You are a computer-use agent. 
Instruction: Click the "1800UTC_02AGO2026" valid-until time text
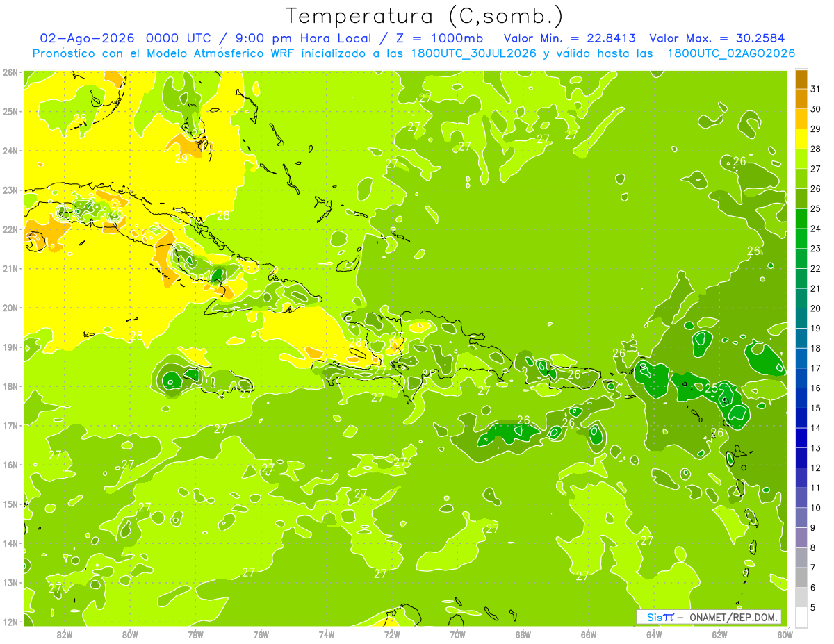tap(731, 53)
